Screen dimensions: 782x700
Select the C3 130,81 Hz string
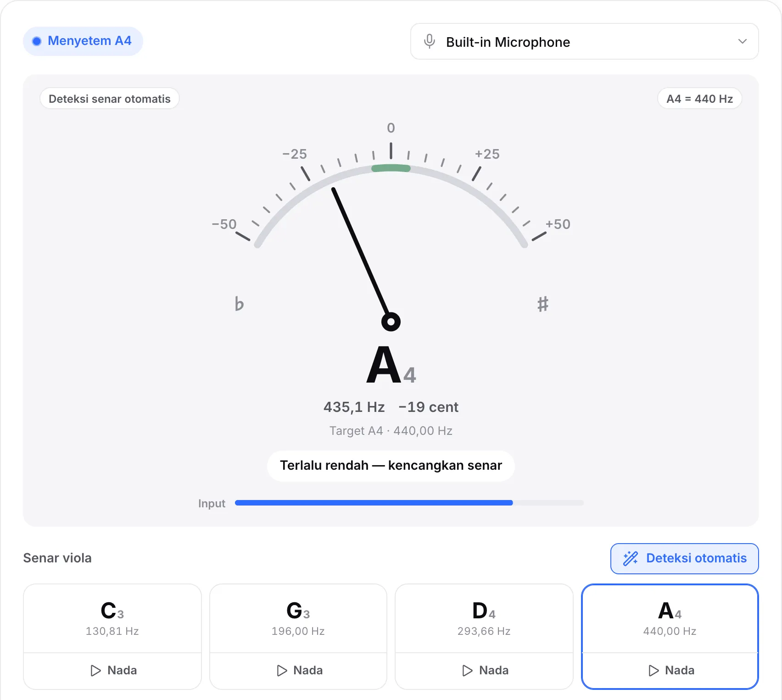(x=112, y=618)
